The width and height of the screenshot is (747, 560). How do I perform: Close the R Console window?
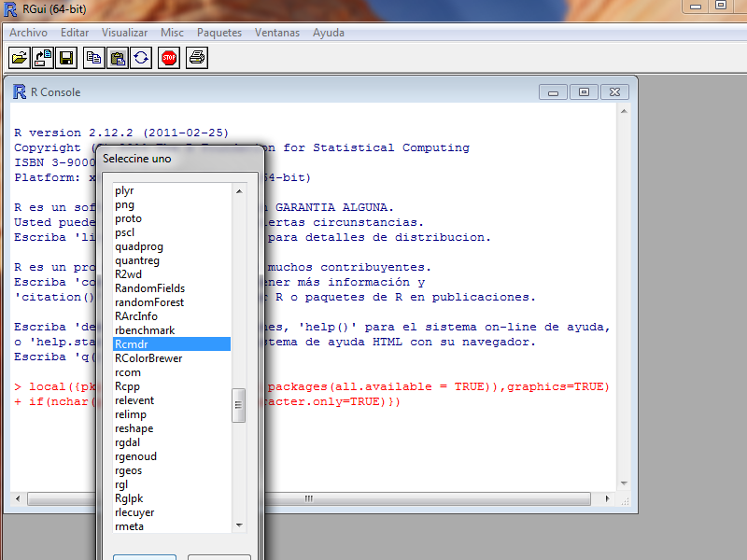tap(614, 92)
